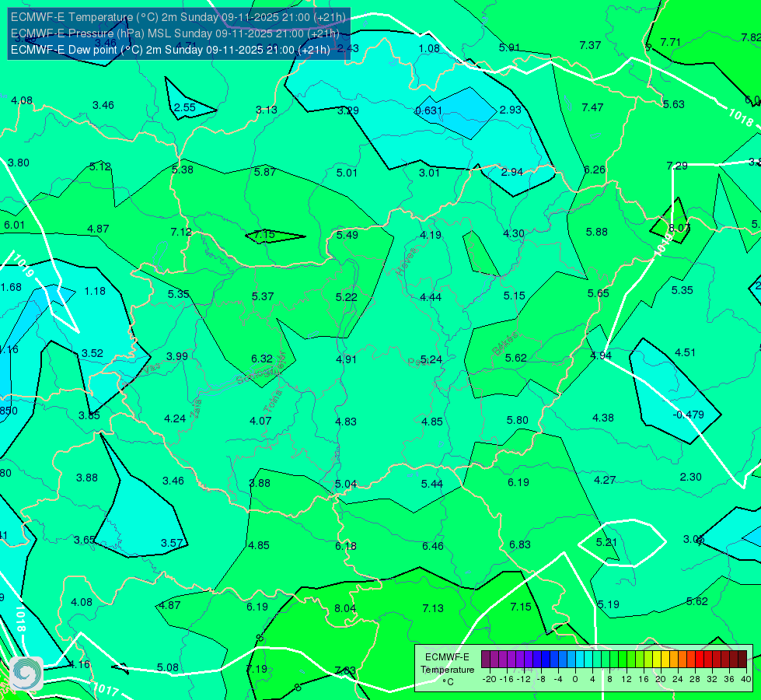This screenshot has height=700, width=761.
Task: Click the map value 5.24 near Pest
Action: click(431, 359)
